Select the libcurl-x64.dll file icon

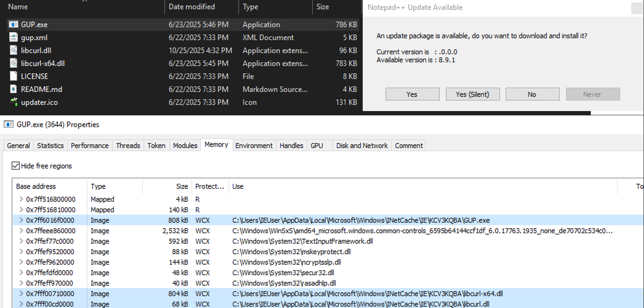point(14,63)
